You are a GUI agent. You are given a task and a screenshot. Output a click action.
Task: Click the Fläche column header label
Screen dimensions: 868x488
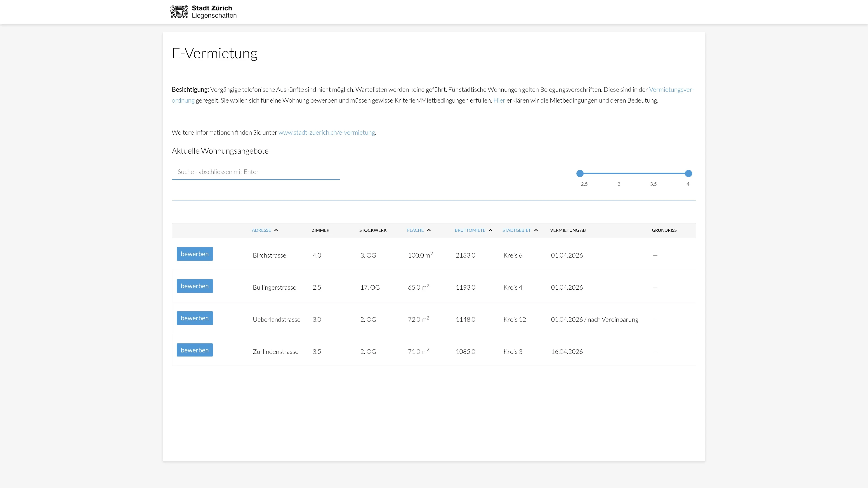(415, 230)
